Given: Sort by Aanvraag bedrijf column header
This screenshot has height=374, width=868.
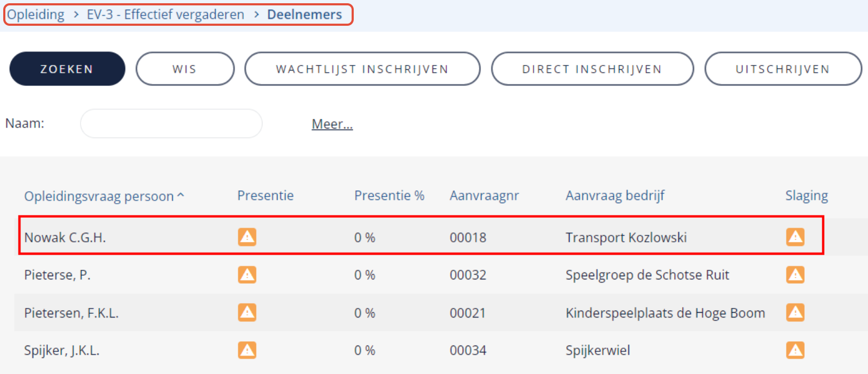Looking at the screenshot, I should pyautogui.click(x=615, y=196).
